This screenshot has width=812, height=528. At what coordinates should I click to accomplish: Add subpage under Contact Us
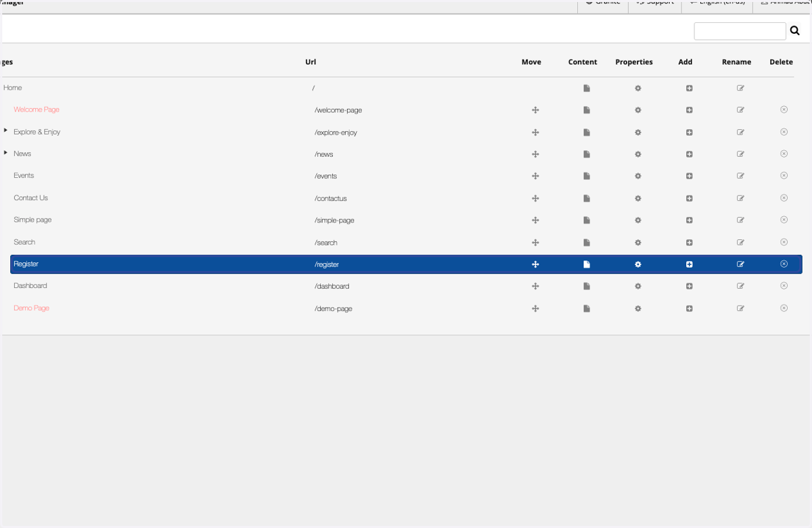(689, 198)
